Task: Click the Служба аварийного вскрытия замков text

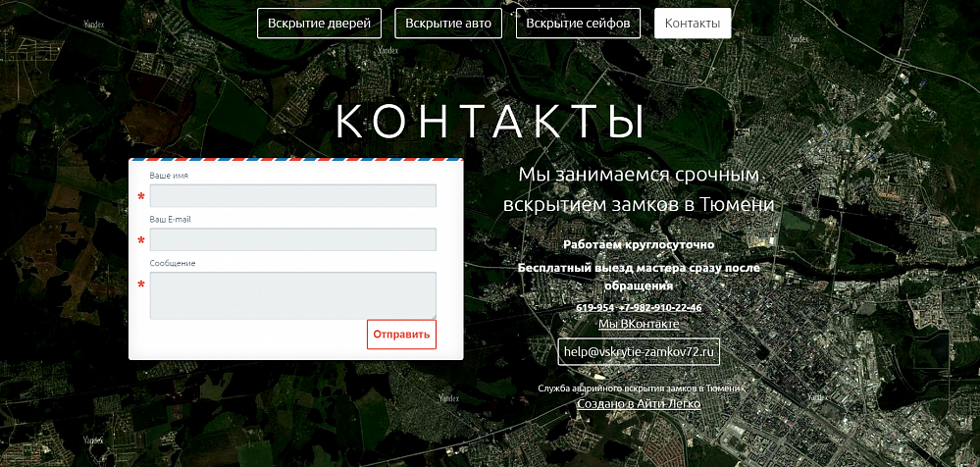Action: pos(639,389)
